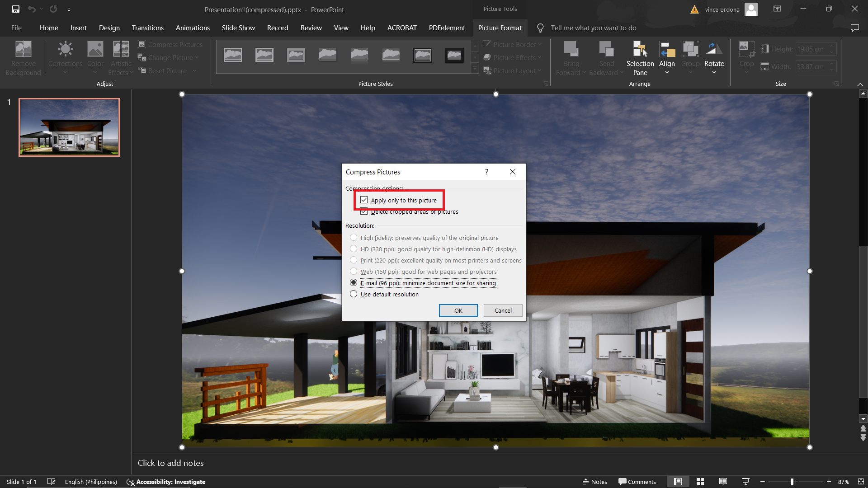Uncheck Delete cropped areas of pictures
This screenshot has width=868, height=488.
364,211
